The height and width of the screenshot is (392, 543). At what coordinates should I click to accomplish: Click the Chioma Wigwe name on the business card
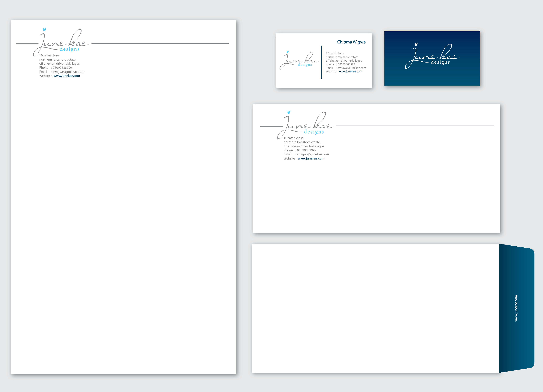[351, 42]
